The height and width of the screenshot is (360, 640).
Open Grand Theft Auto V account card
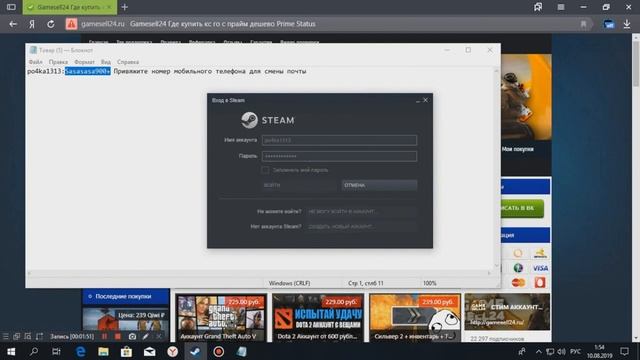(221, 318)
